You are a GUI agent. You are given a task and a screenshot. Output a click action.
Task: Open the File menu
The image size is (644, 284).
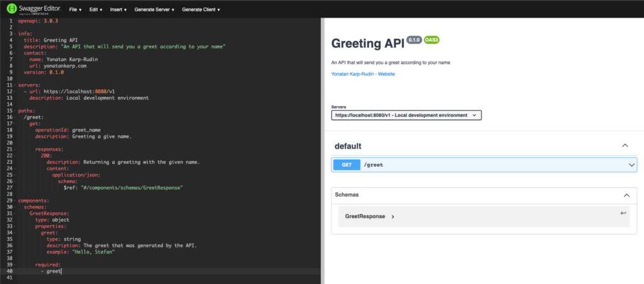75,10
